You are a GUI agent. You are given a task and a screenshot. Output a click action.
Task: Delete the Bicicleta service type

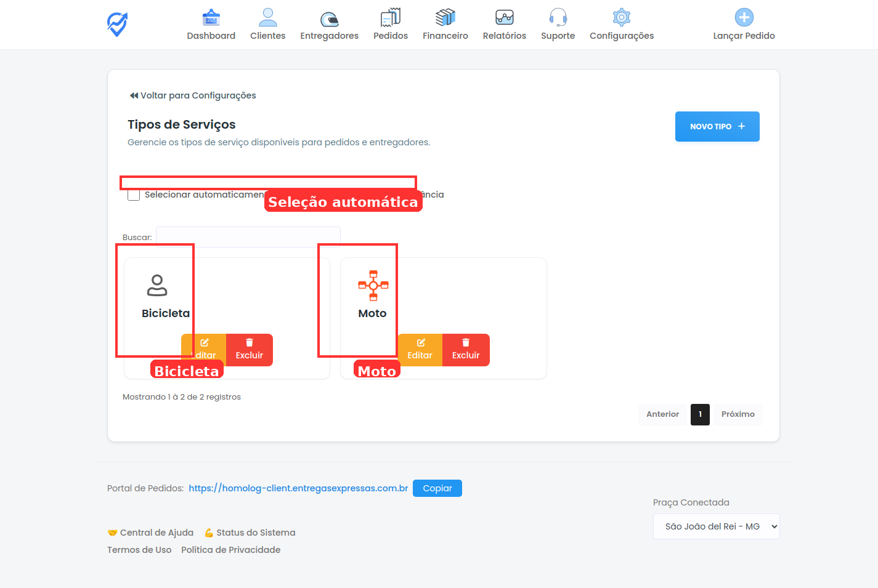pyautogui.click(x=249, y=350)
